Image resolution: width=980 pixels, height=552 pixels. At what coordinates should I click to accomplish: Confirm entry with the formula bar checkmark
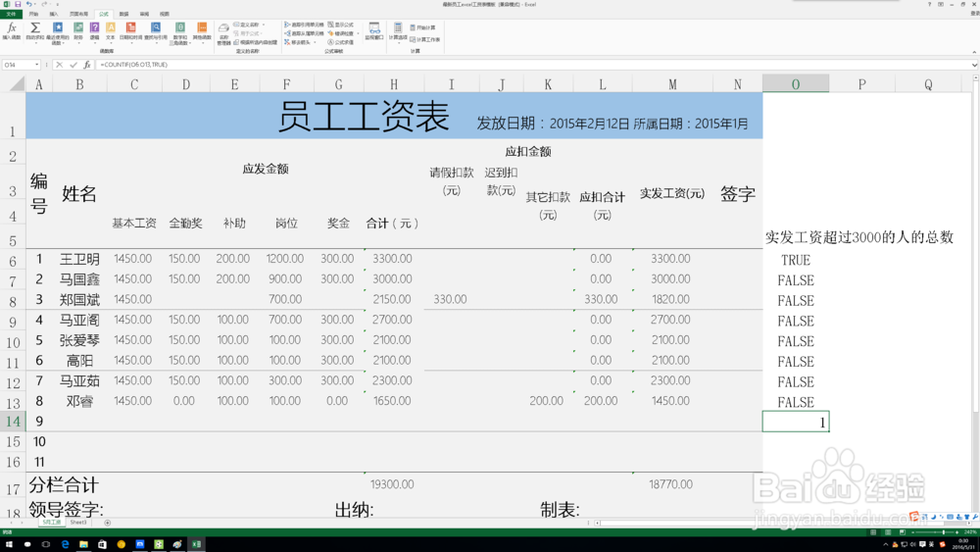tap(73, 65)
